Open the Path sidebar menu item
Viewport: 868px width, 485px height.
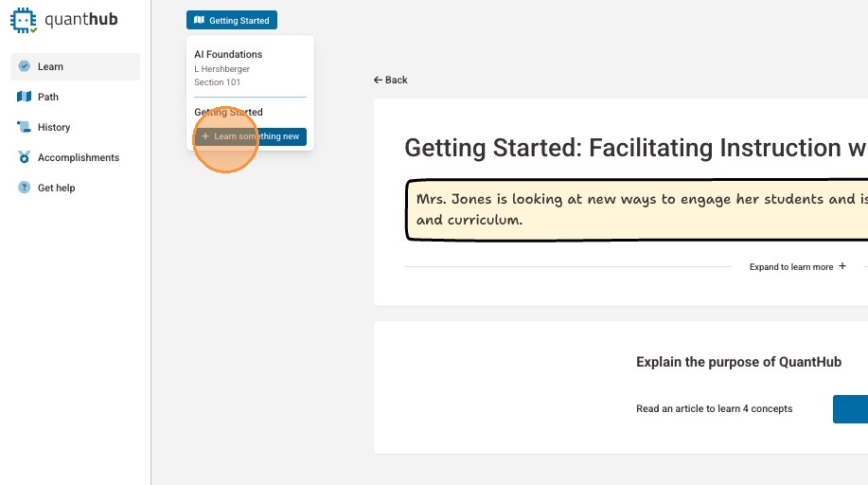pyautogui.click(x=48, y=97)
